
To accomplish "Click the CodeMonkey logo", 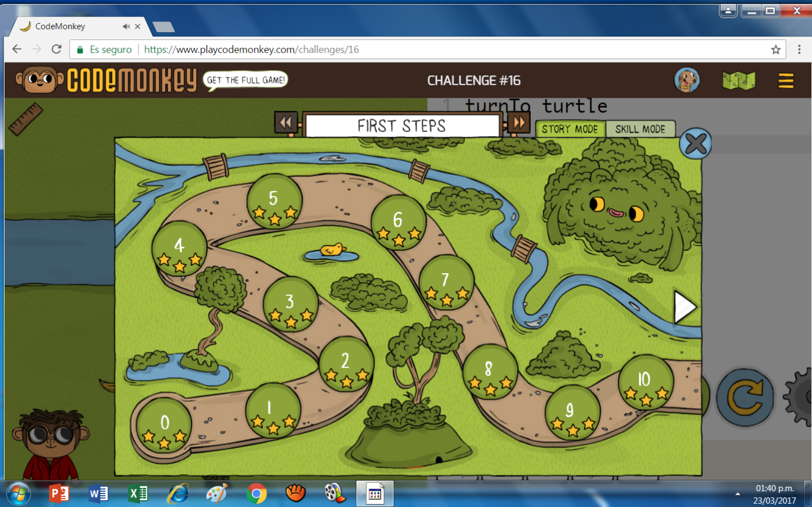I will point(106,80).
